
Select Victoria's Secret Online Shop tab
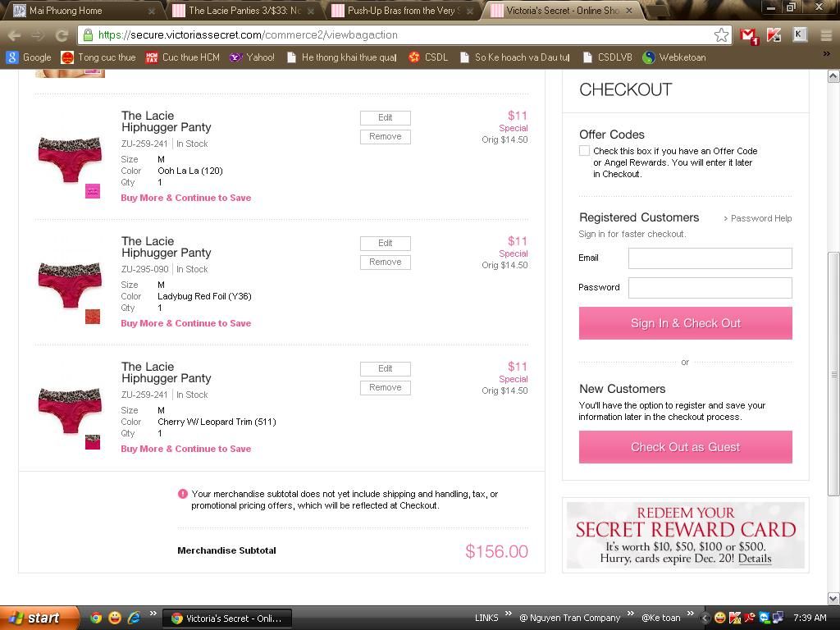561,10
